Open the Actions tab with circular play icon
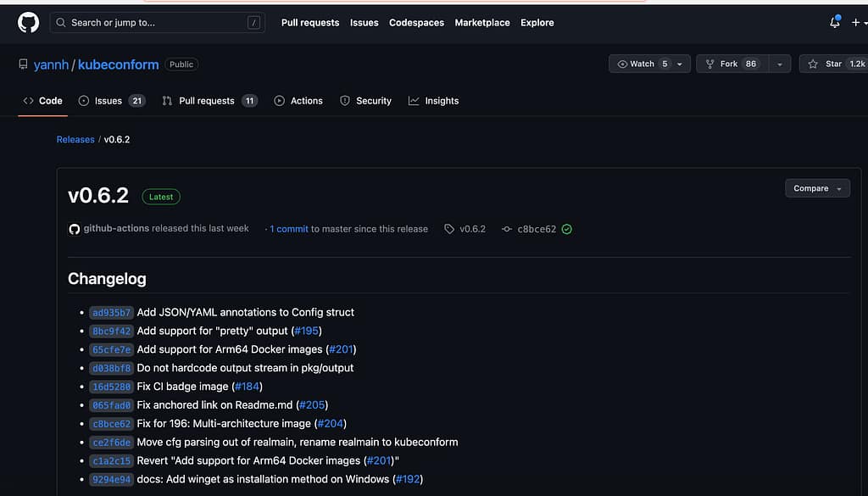 click(x=279, y=100)
